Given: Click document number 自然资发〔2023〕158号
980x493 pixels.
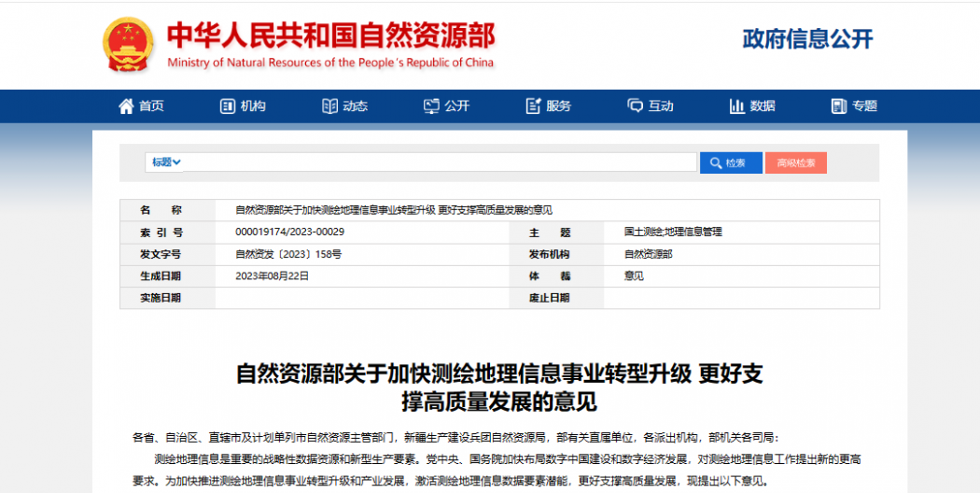Looking at the screenshot, I should 288,254.
